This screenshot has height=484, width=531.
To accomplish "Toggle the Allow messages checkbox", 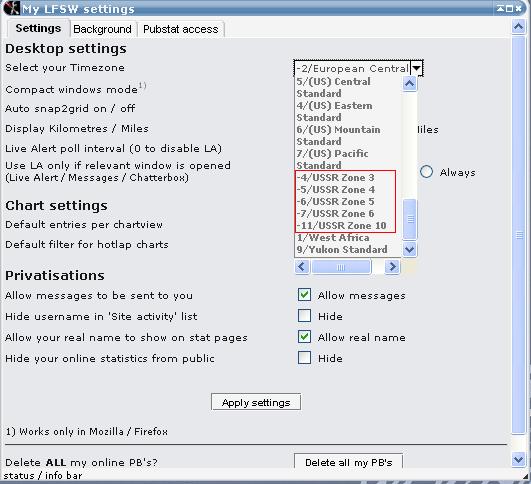I will 304,295.
